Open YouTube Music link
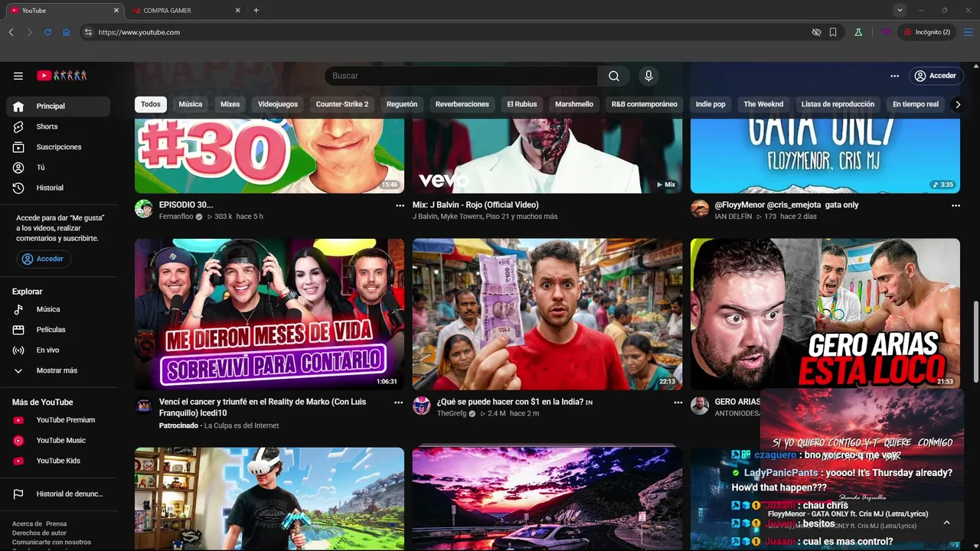The image size is (980, 551). click(x=58, y=440)
